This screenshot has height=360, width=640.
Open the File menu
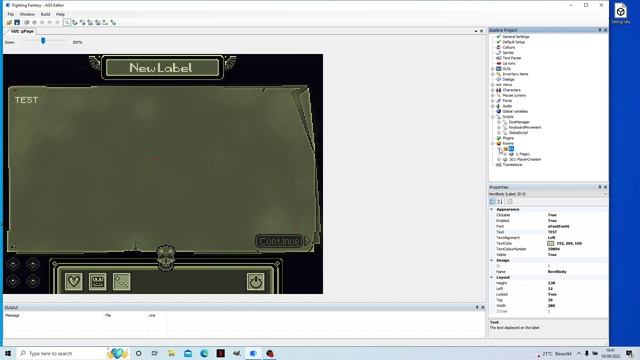click(x=11, y=14)
